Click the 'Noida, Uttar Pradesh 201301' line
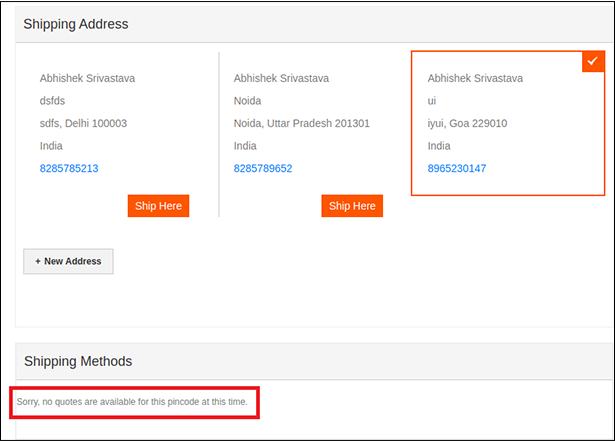Image resolution: width=615 pixels, height=442 pixels. [302, 124]
